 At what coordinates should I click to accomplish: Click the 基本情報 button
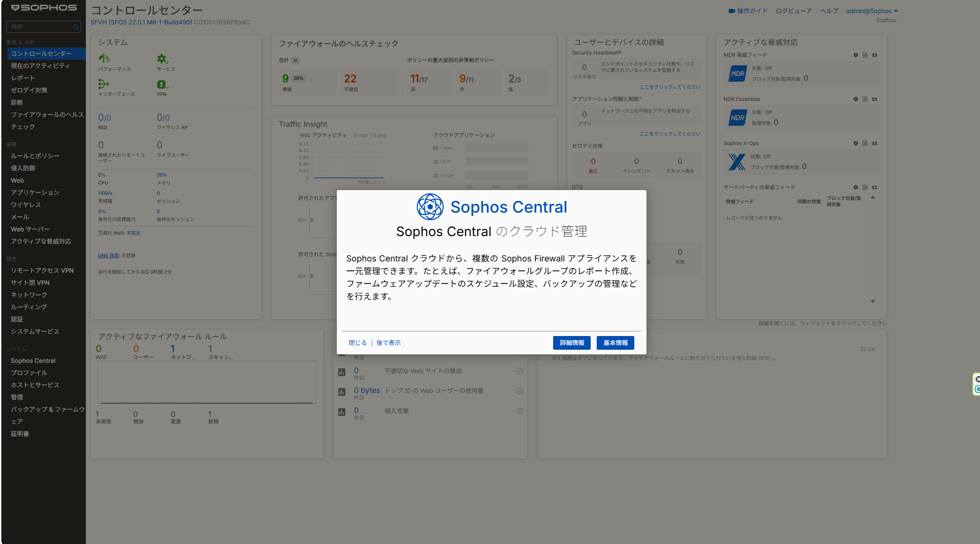[615, 343]
